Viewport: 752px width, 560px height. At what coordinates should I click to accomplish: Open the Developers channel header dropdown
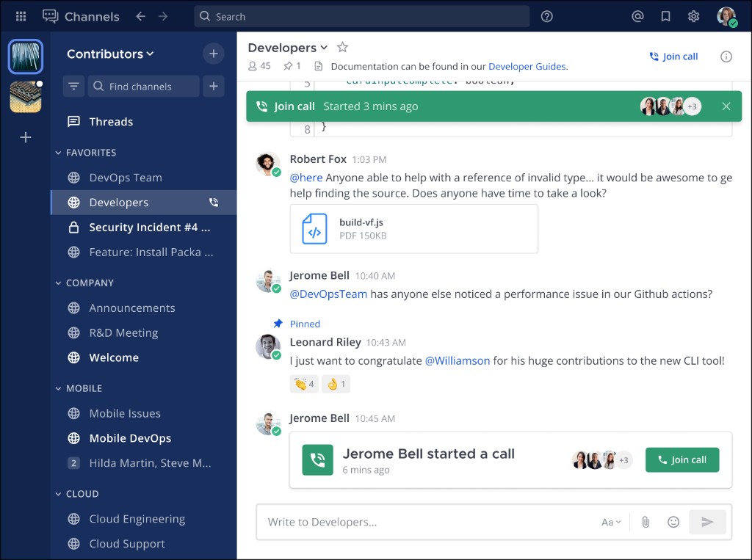288,48
